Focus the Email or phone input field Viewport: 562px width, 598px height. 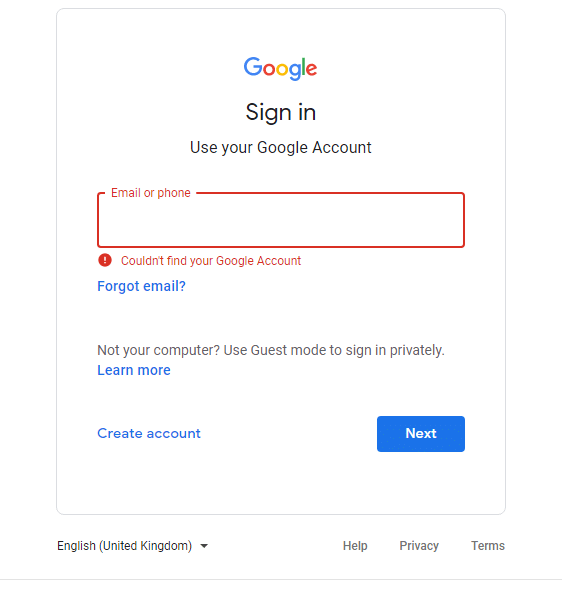(281, 220)
